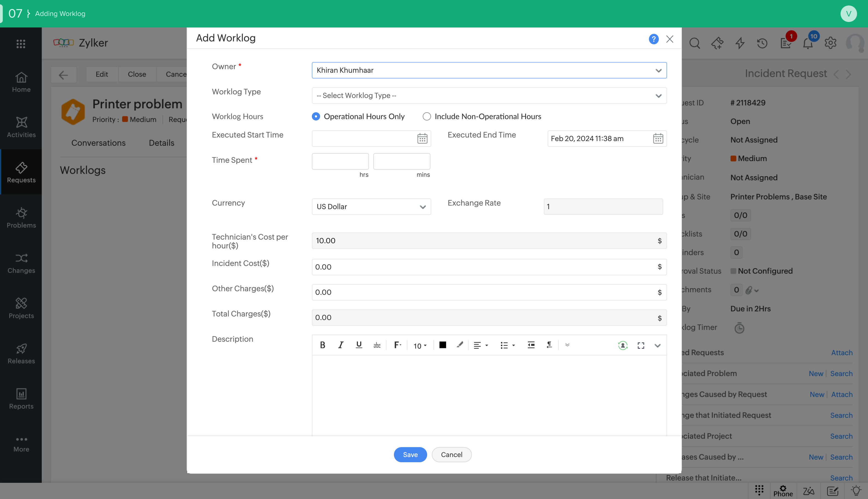
Task: Open the recent history clock icon
Action: (762, 43)
